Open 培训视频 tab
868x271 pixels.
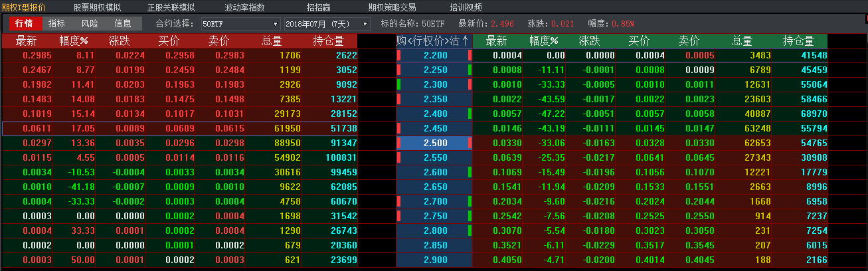[x=466, y=7]
